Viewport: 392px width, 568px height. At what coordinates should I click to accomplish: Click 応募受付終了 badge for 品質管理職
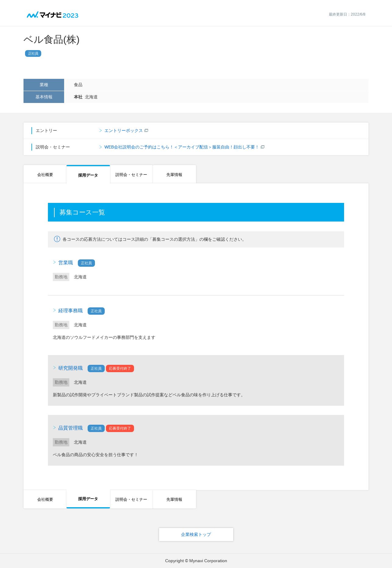(120, 428)
